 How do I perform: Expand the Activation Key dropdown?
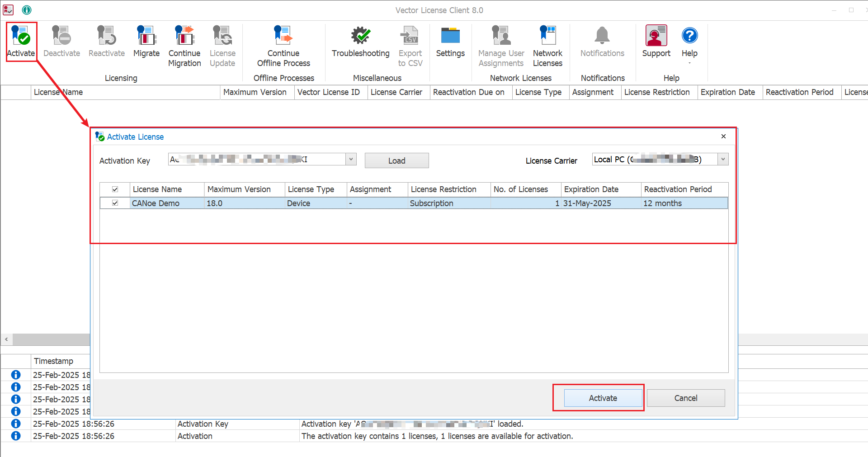point(351,159)
